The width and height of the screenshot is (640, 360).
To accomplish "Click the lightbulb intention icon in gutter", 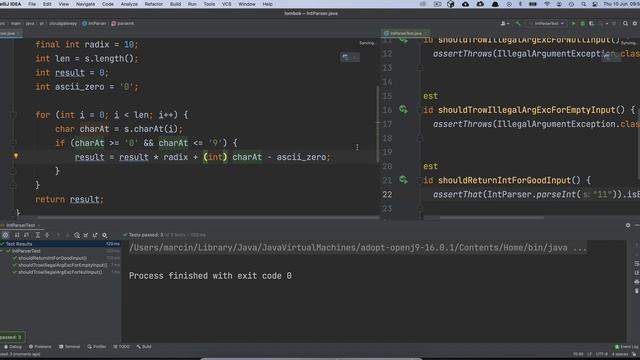I will (x=16, y=156).
